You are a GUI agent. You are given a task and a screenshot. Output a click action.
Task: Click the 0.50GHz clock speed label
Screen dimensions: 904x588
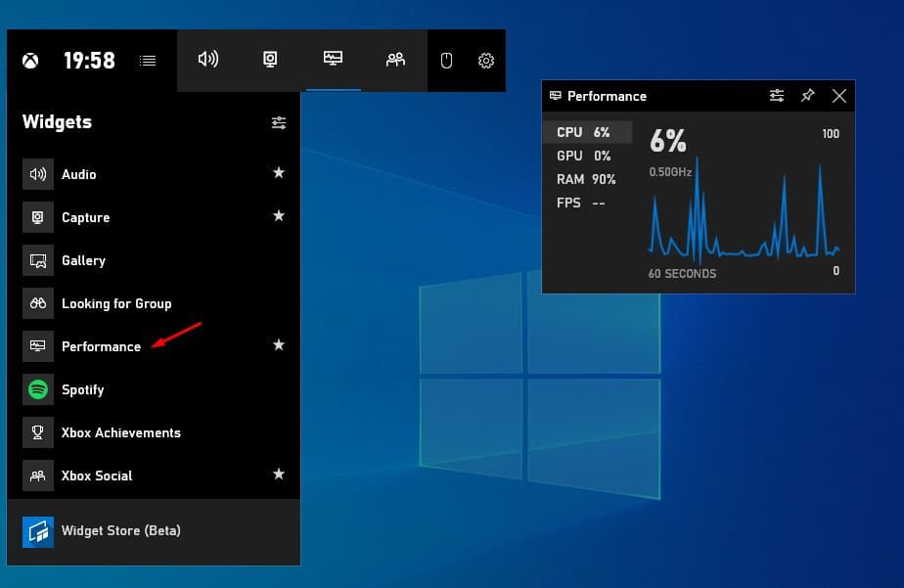click(x=670, y=172)
